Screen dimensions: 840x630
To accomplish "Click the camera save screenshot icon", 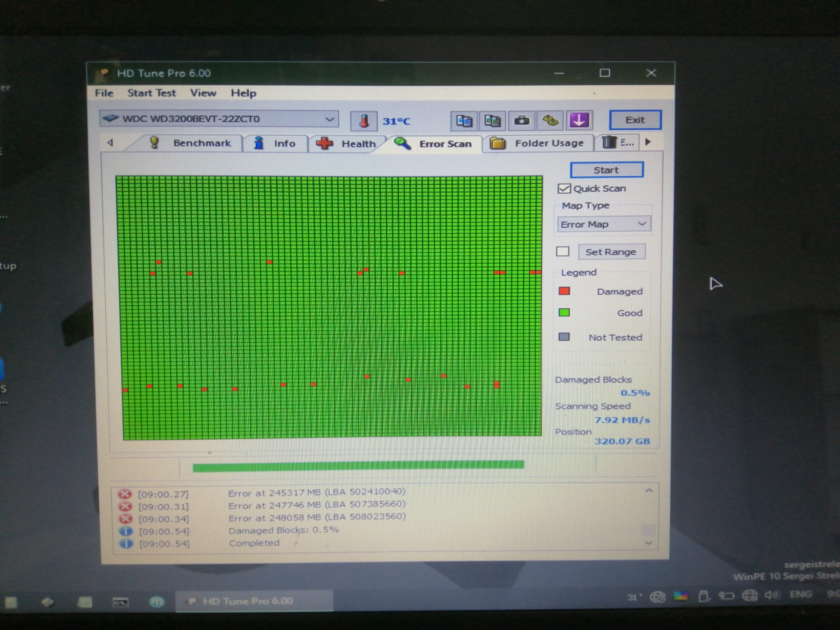I will [521, 121].
